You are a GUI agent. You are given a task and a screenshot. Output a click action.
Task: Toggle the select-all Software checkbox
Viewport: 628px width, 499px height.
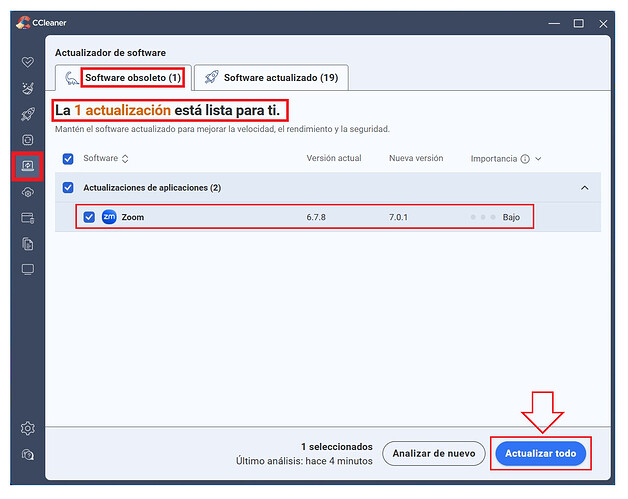tap(68, 159)
